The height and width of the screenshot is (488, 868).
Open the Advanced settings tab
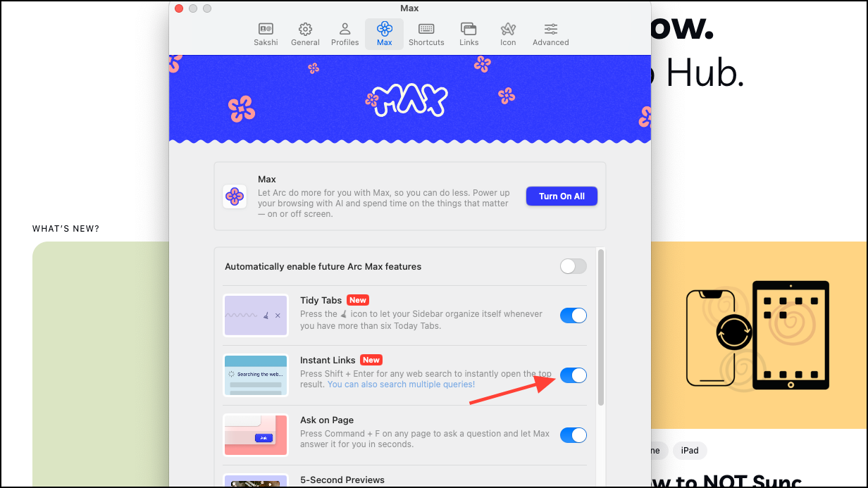click(550, 34)
